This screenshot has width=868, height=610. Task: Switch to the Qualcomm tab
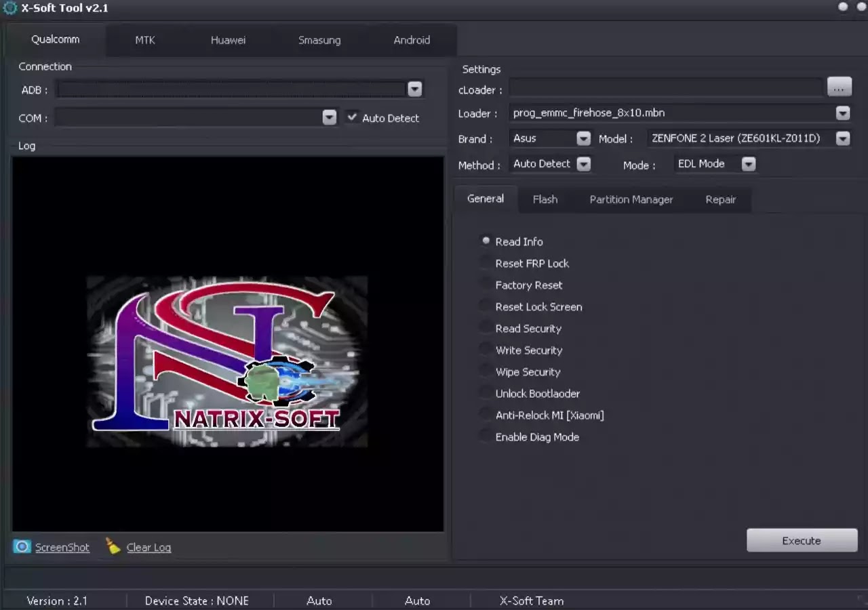56,39
